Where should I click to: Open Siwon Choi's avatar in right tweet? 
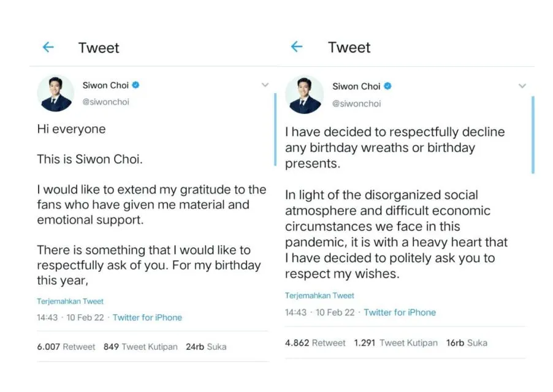point(304,94)
